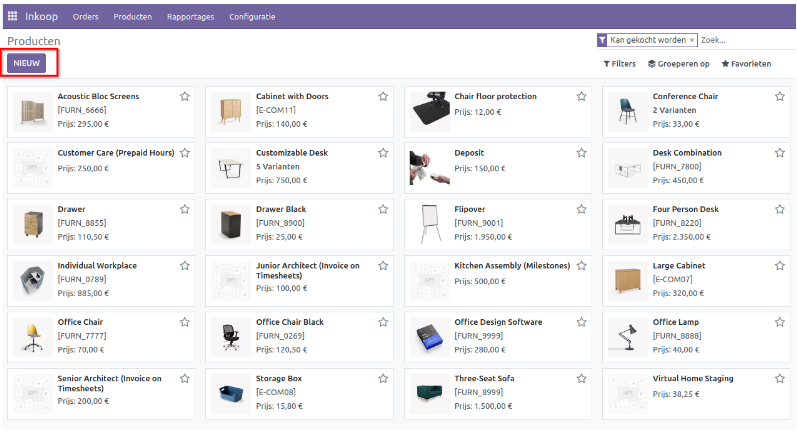
Task: Open the Favorieten dropdown
Action: pyautogui.click(x=746, y=63)
